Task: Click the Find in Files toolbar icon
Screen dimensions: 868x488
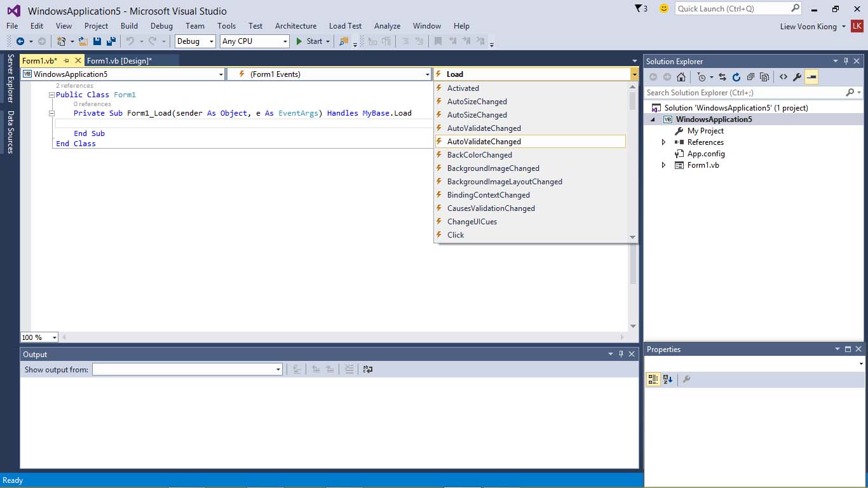Action: [344, 41]
